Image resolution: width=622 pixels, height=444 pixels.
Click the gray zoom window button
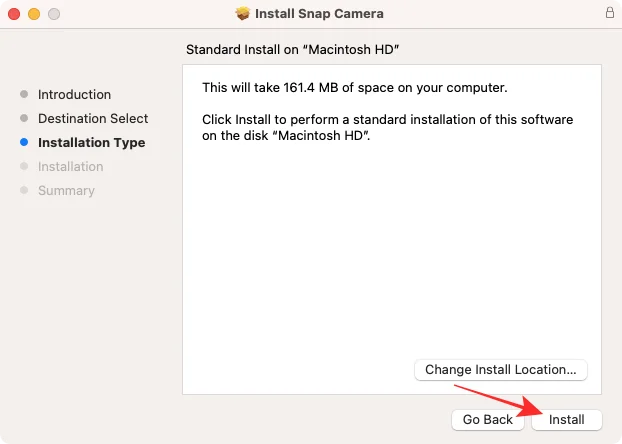pyautogui.click(x=54, y=14)
